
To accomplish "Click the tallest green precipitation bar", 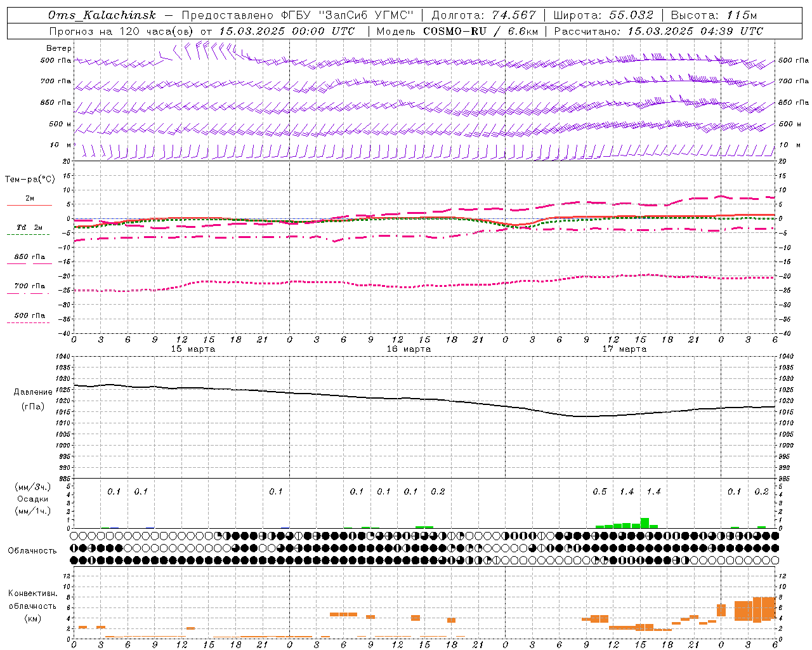I will 645,523.
